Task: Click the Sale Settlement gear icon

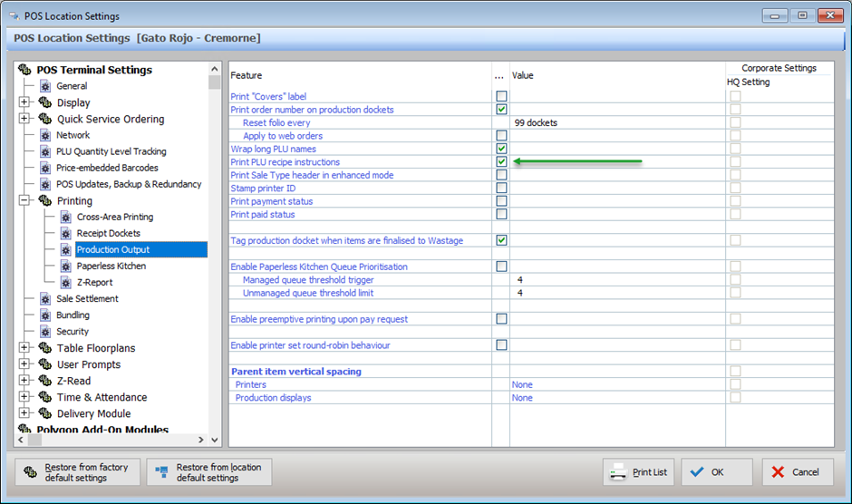Action: [44, 299]
